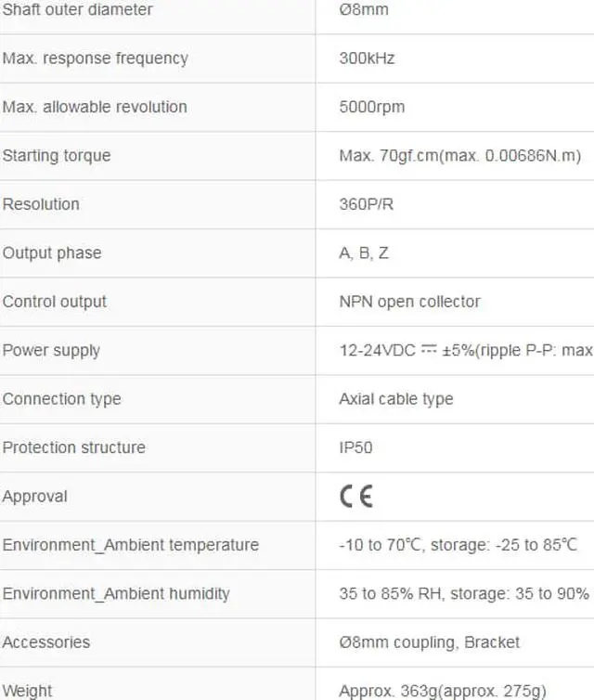594x700 pixels.
Task: Click the "Output phase" label
Action: point(52,253)
